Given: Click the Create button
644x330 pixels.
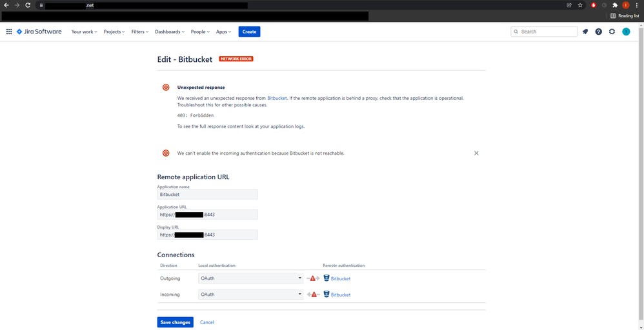Looking at the screenshot, I should click(249, 32).
